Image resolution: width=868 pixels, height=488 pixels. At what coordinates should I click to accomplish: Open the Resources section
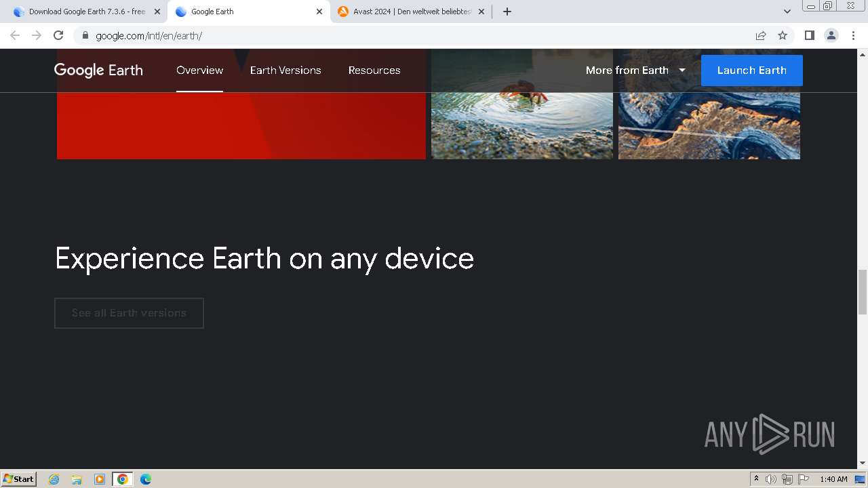374,70
